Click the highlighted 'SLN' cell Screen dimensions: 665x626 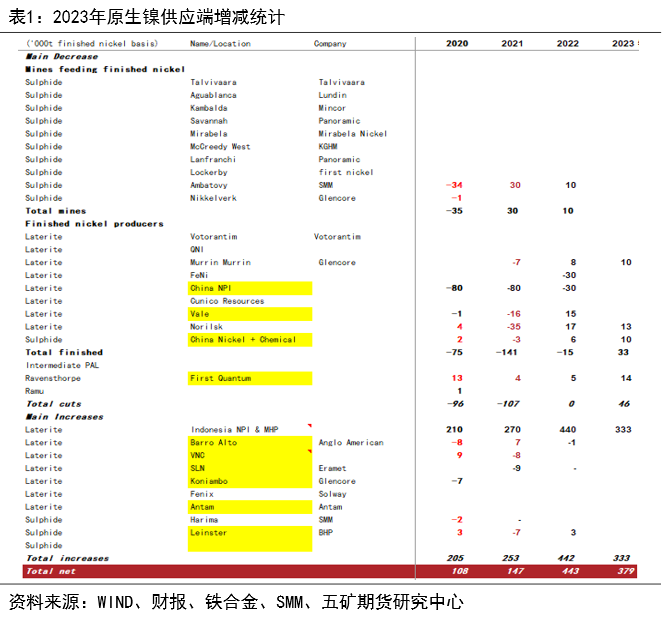tap(250, 468)
